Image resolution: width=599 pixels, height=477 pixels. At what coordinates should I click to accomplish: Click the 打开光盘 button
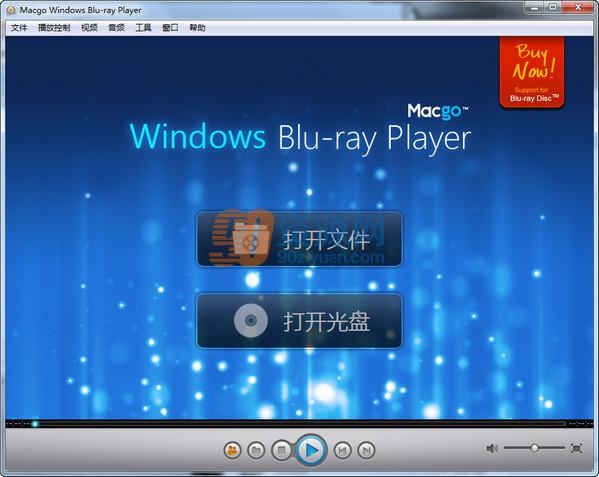click(300, 321)
